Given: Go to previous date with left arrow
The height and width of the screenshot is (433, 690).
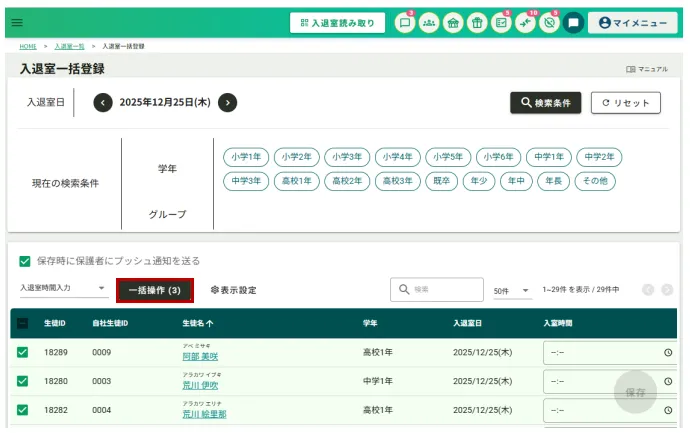Looking at the screenshot, I should pos(103,102).
